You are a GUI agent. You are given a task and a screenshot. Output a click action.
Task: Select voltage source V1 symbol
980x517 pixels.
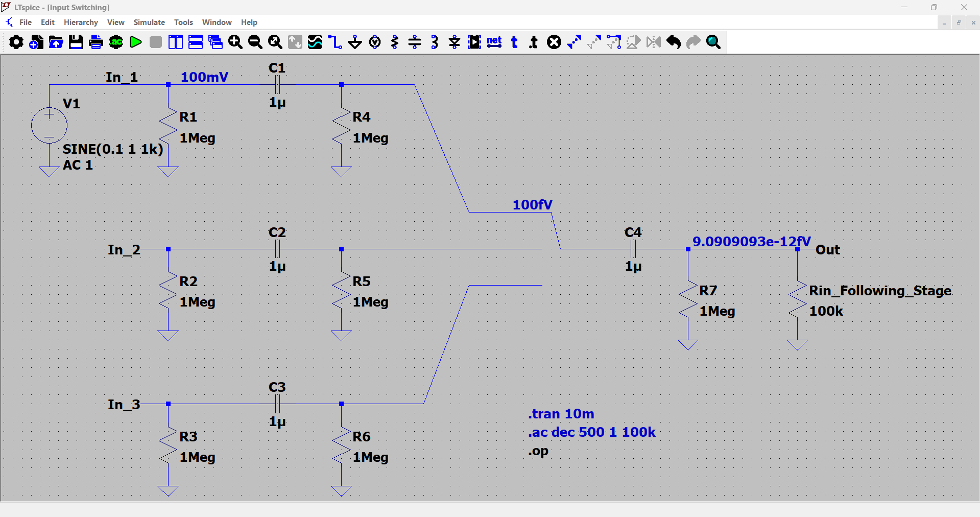tap(49, 125)
